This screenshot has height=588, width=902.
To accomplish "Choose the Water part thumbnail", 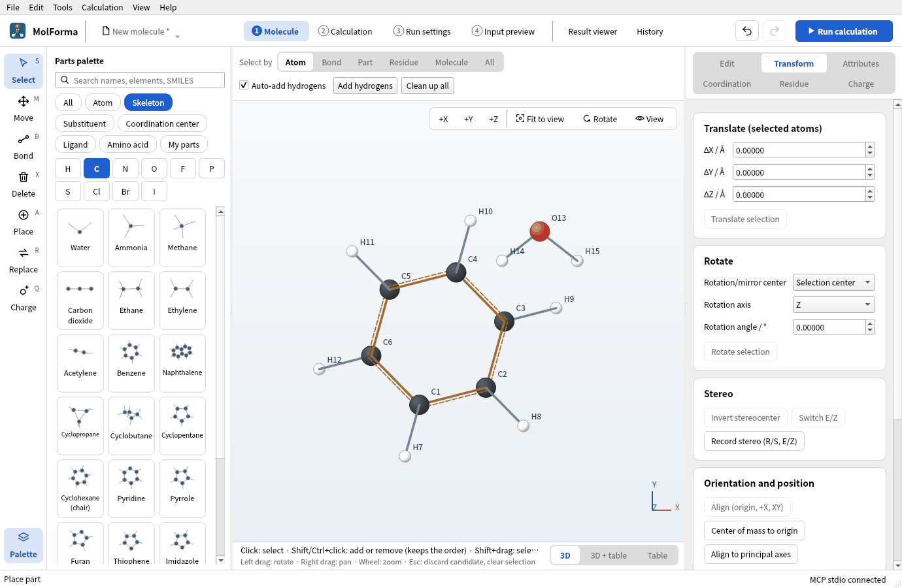I will (x=80, y=237).
